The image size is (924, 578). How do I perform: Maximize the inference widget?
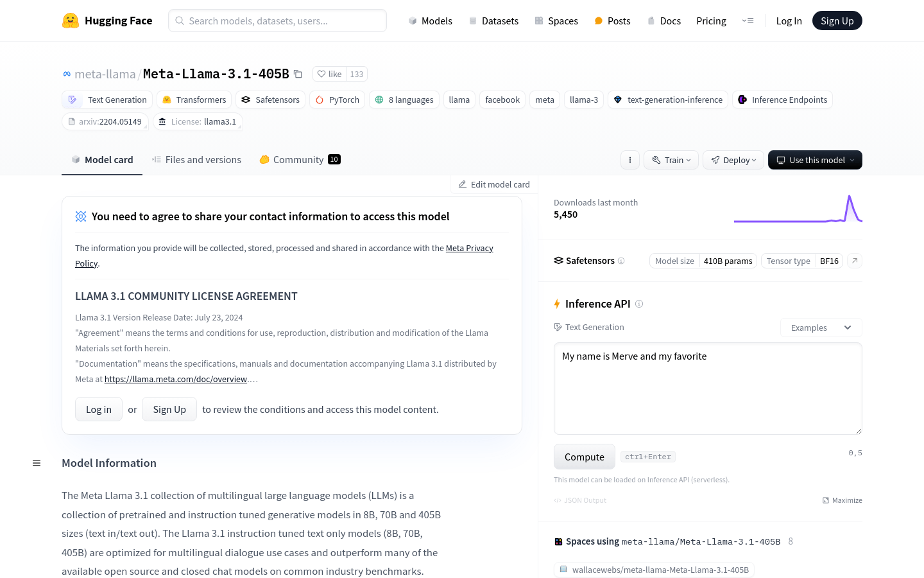click(843, 500)
